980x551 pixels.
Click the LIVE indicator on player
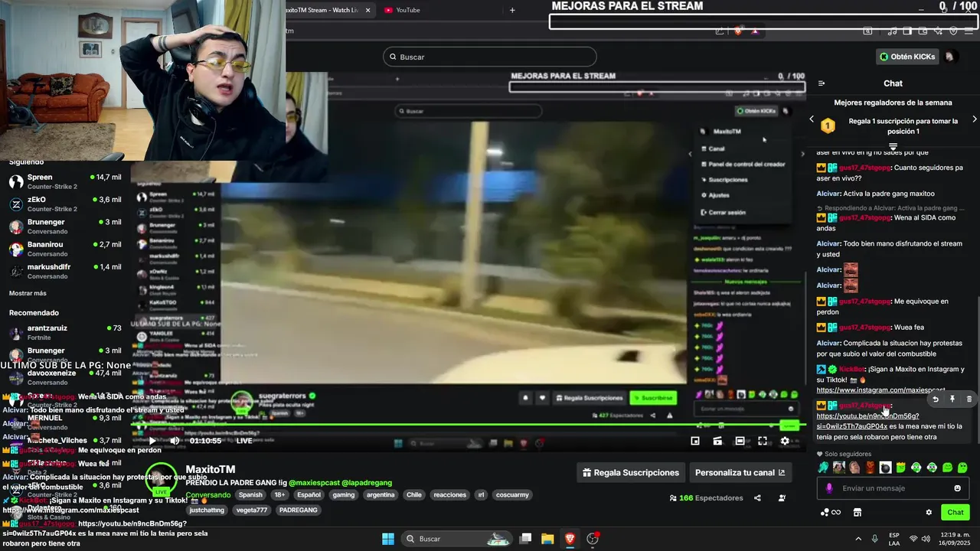[244, 441]
